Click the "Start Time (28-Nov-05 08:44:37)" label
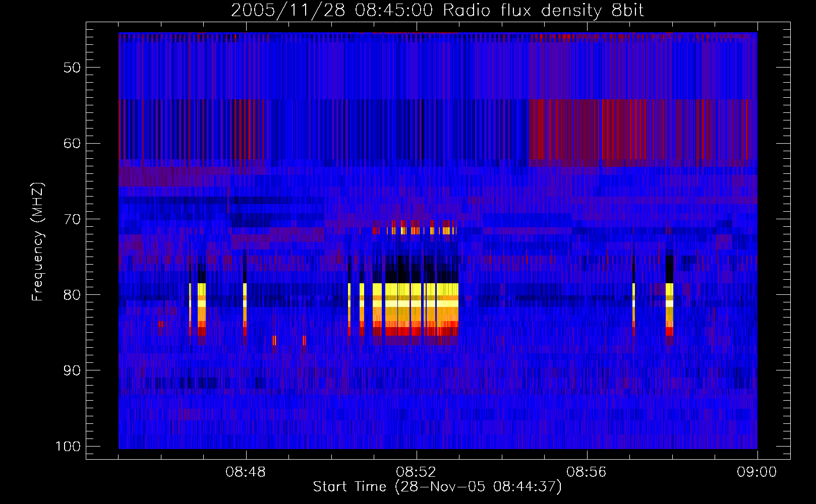This screenshot has width=816, height=504. click(x=437, y=487)
